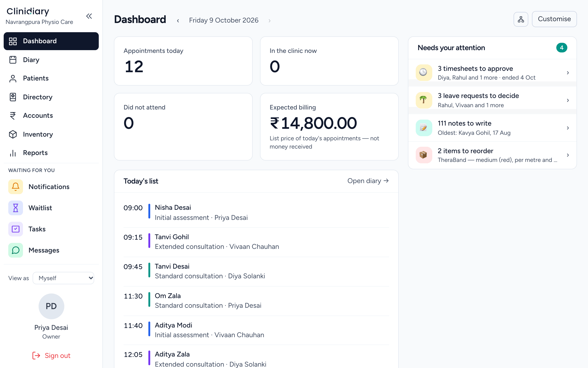Screen dimensions: 588x368
Task: Select the 09:15 Tanvi Gohil appointment
Action: pyautogui.click(x=256, y=242)
